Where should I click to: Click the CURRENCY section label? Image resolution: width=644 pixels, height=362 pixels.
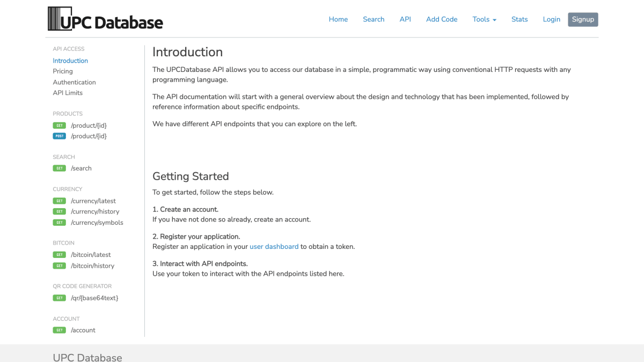pos(68,189)
